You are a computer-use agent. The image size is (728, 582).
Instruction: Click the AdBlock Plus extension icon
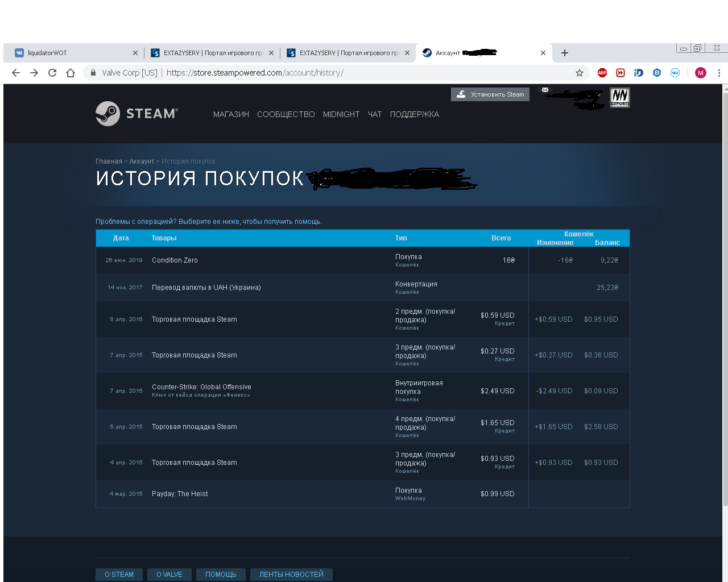click(602, 73)
